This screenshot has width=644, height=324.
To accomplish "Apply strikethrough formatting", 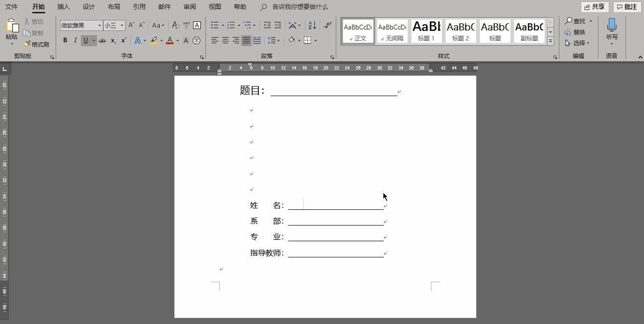I will (x=102, y=40).
